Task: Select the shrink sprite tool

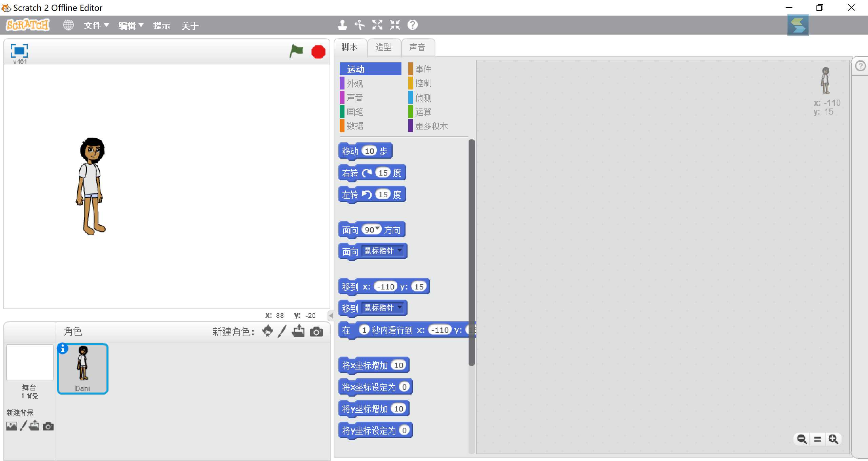Action: point(395,25)
